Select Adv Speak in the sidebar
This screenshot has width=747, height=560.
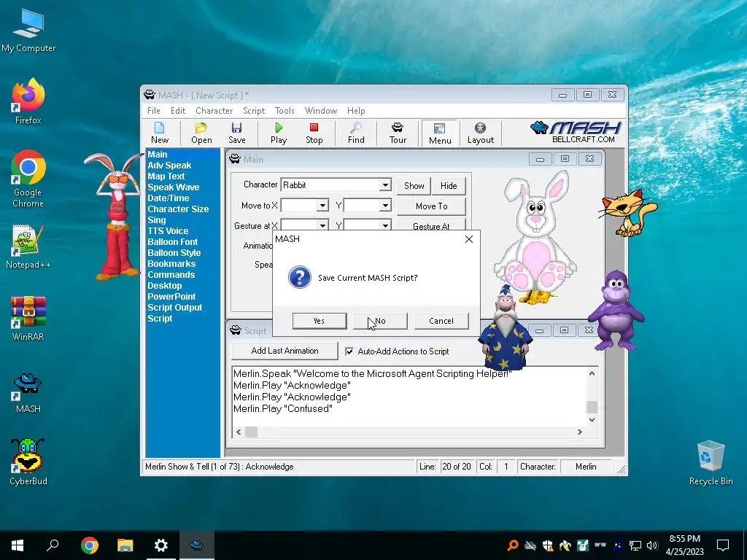click(x=169, y=166)
